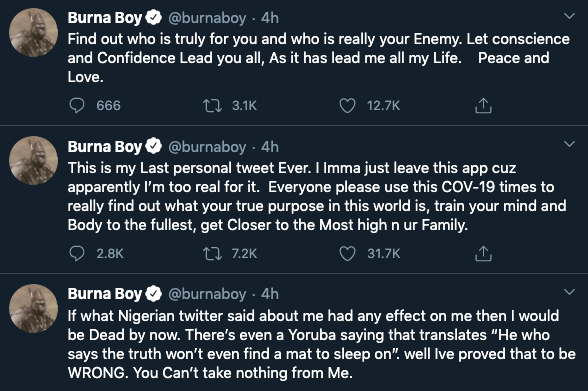Retweet the tweet with 3.1K retweets
The image size is (588, 391).
pos(212,106)
